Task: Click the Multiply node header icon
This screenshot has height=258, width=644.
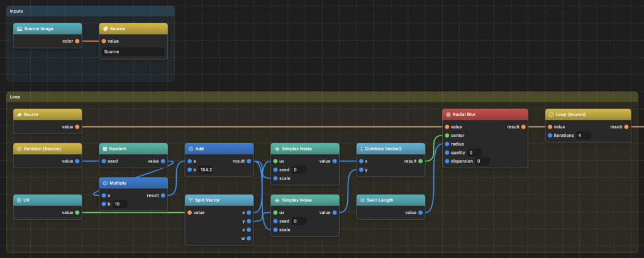Action: point(106,183)
